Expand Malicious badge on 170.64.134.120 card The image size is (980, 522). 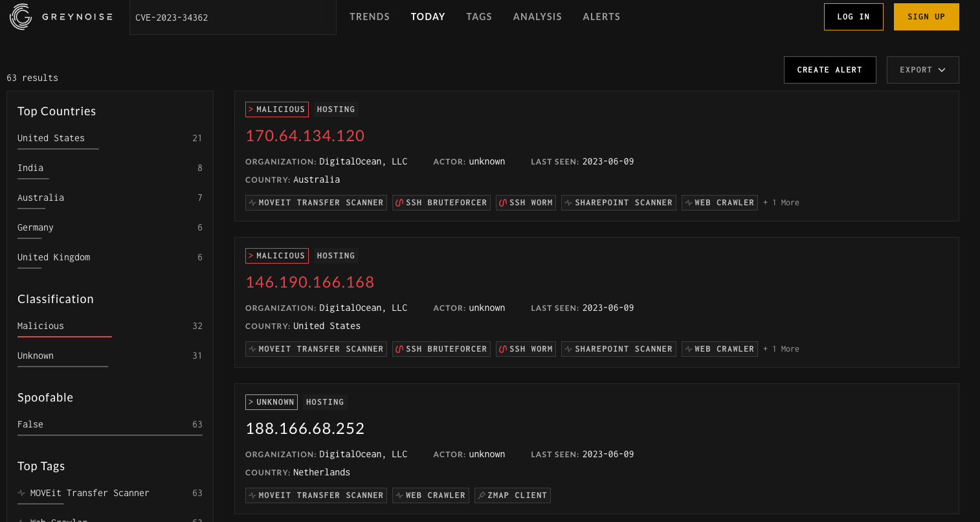[277, 109]
